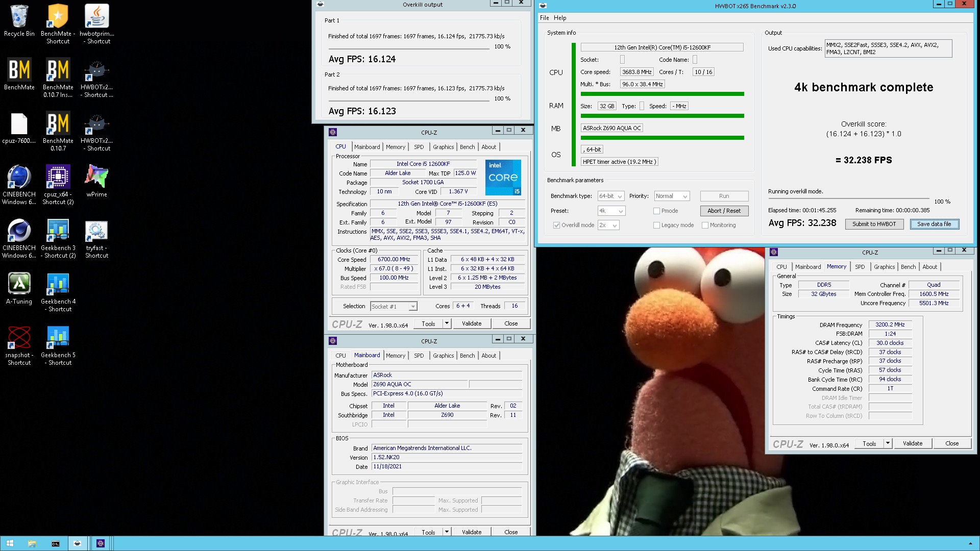
Task: Open BenchMate Shortcut desktop icon with the star shield
Action: pyautogui.click(x=58, y=24)
